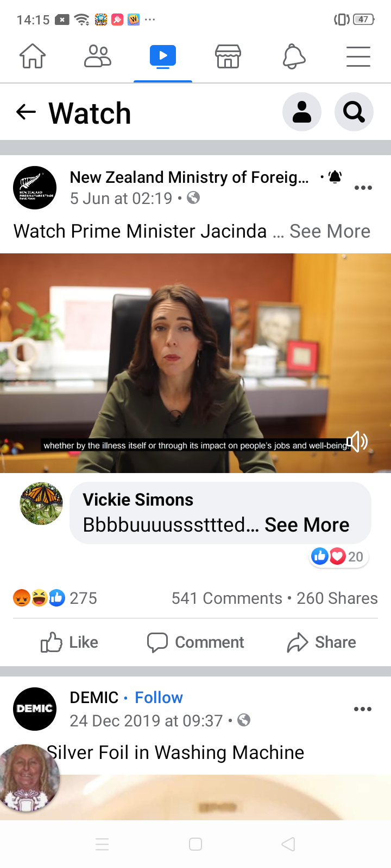391x868 pixels.
Task: Expand post caption with See More
Action: tap(330, 231)
